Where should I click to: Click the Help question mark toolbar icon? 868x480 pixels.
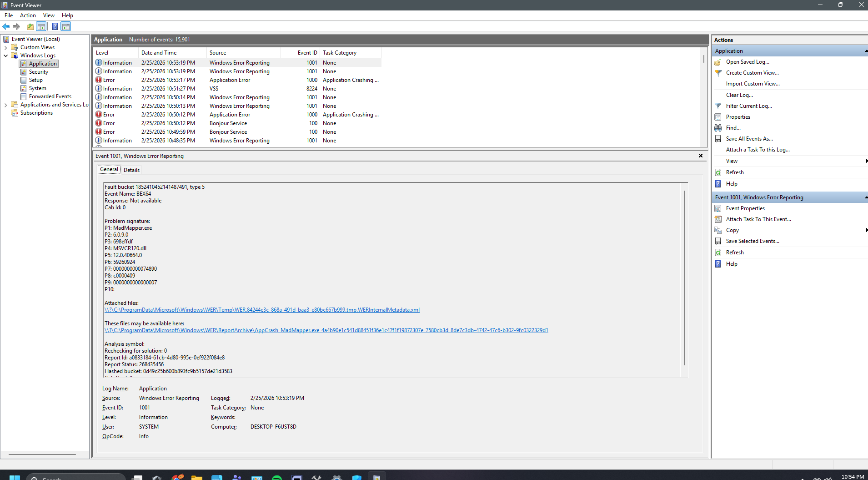pos(55,26)
